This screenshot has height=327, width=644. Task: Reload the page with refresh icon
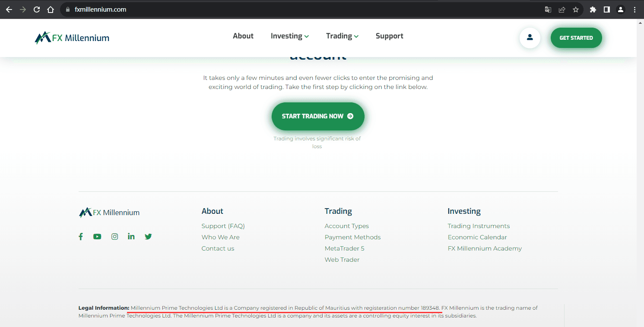(37, 10)
